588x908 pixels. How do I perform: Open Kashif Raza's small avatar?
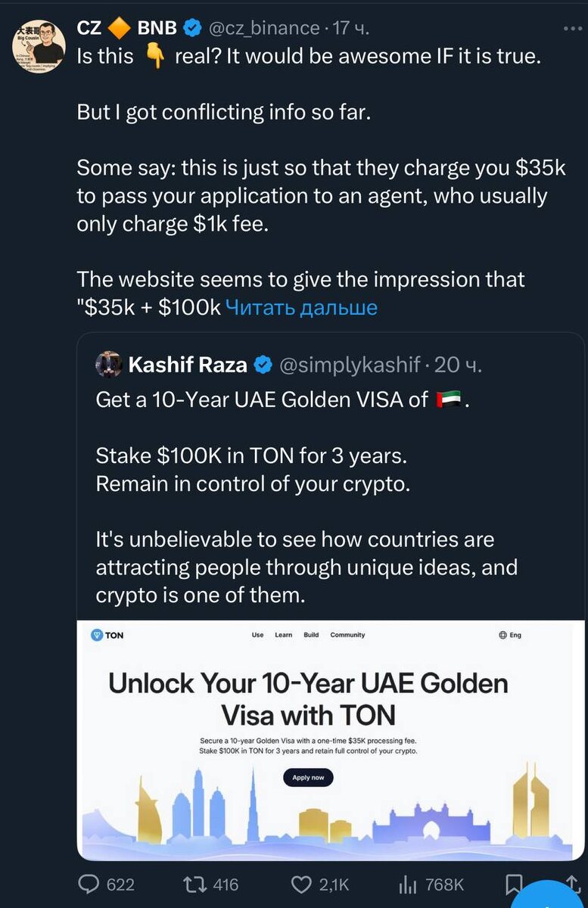click(109, 365)
